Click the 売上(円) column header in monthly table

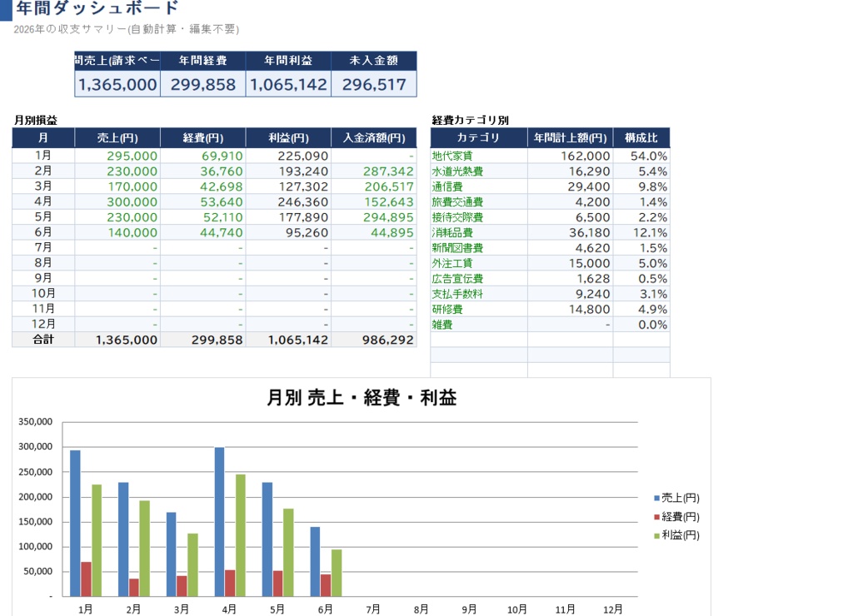click(x=117, y=138)
